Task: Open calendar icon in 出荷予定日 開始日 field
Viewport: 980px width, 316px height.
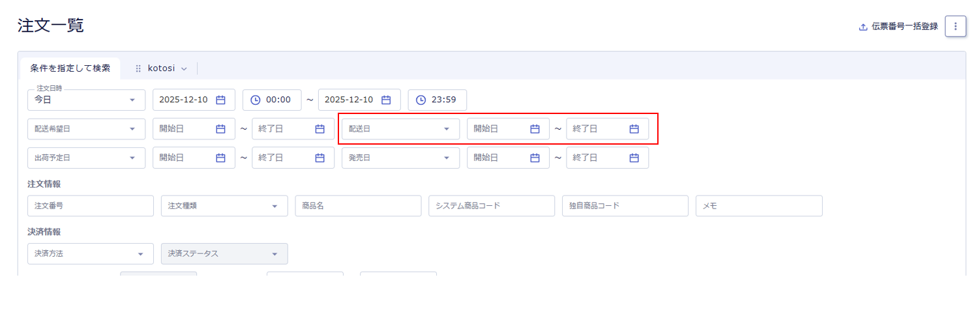Action: [x=220, y=158]
